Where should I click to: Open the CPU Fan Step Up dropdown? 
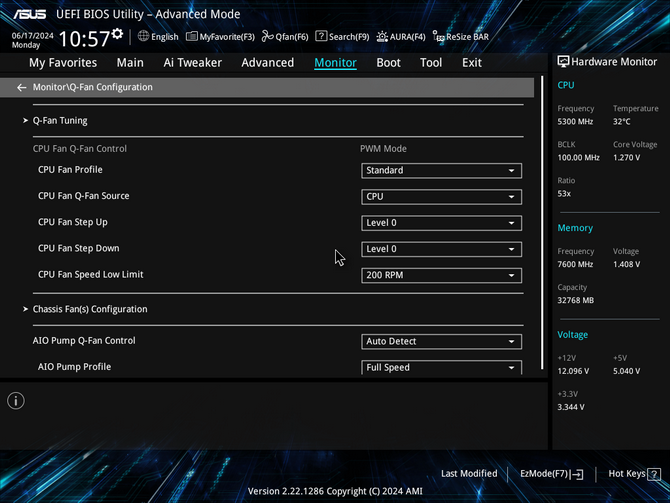point(441,223)
